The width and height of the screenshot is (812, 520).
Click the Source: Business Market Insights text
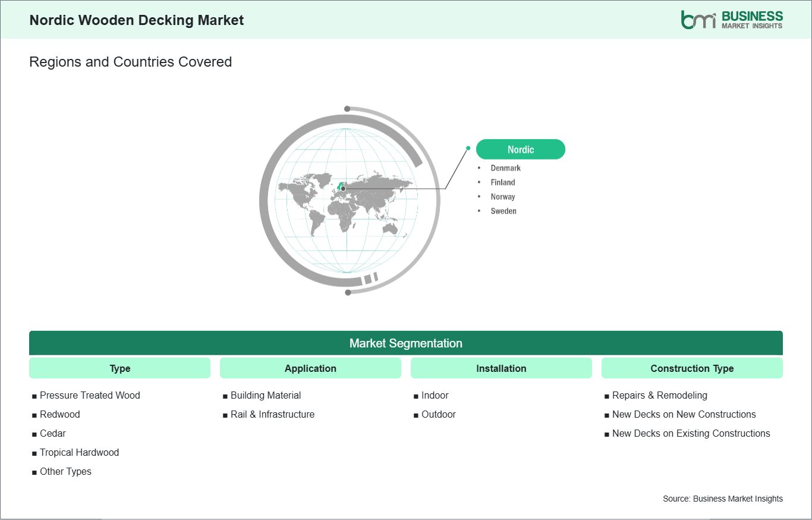coord(723,499)
